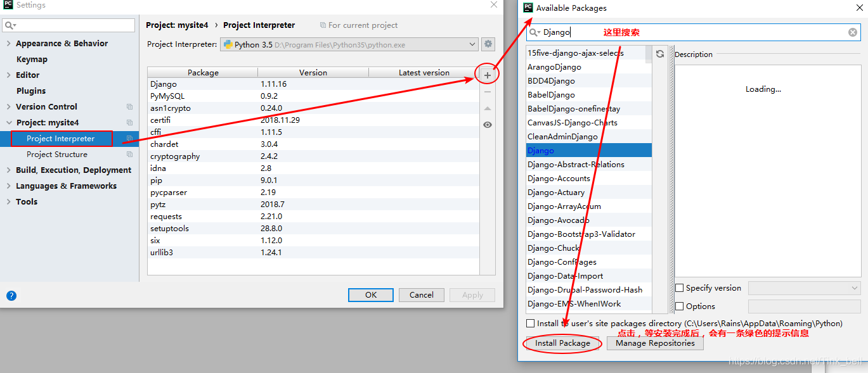This screenshot has width=868, height=373.
Task: Click the upgrade package up arrow icon
Action: [x=487, y=108]
